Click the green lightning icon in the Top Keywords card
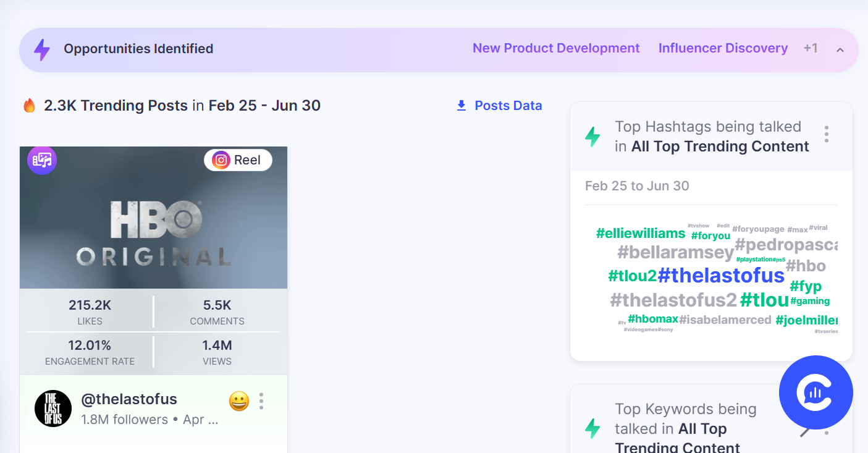This screenshot has height=453, width=868. click(592, 428)
